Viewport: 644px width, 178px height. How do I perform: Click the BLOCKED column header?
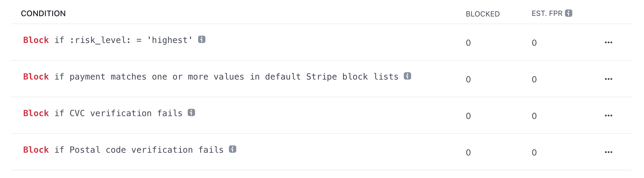[x=483, y=14]
